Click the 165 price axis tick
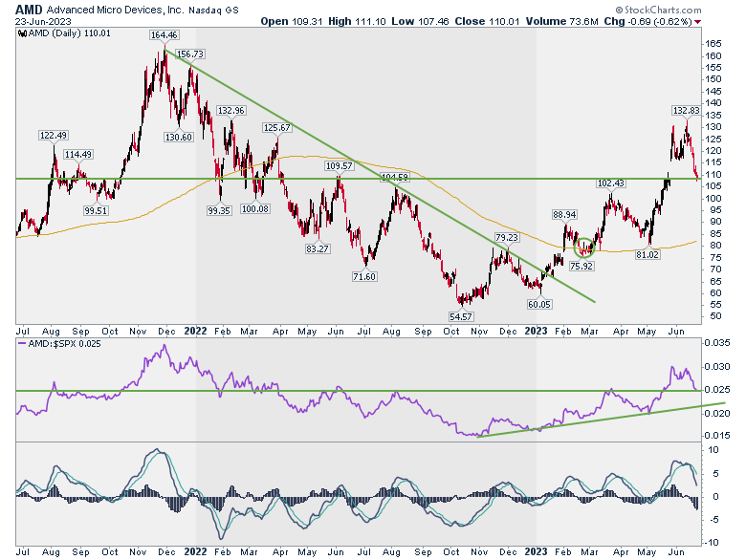 click(x=713, y=44)
